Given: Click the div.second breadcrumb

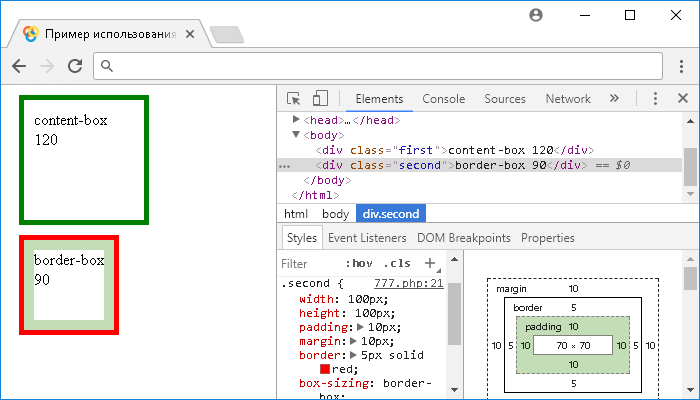Looking at the screenshot, I should tap(391, 213).
